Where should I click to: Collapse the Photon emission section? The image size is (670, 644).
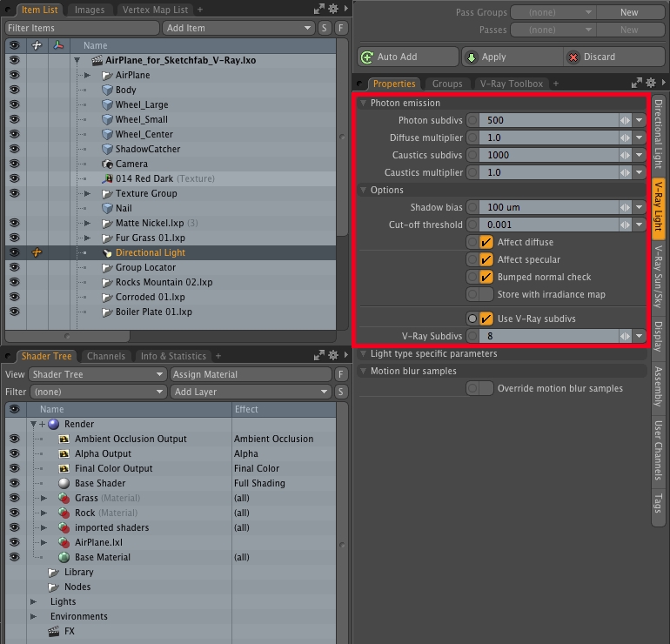pos(363,103)
